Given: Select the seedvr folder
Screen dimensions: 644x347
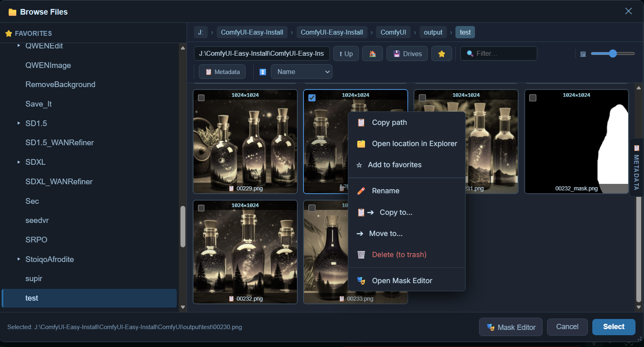Looking at the screenshot, I should point(37,220).
